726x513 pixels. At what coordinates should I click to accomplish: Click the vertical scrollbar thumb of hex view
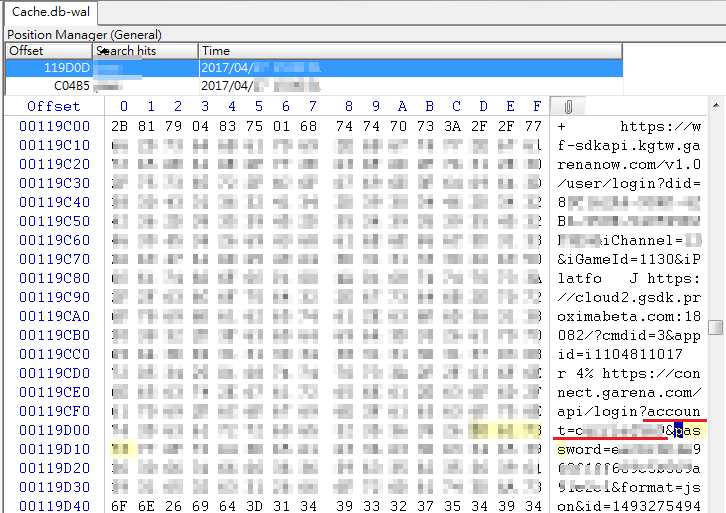tap(716, 327)
